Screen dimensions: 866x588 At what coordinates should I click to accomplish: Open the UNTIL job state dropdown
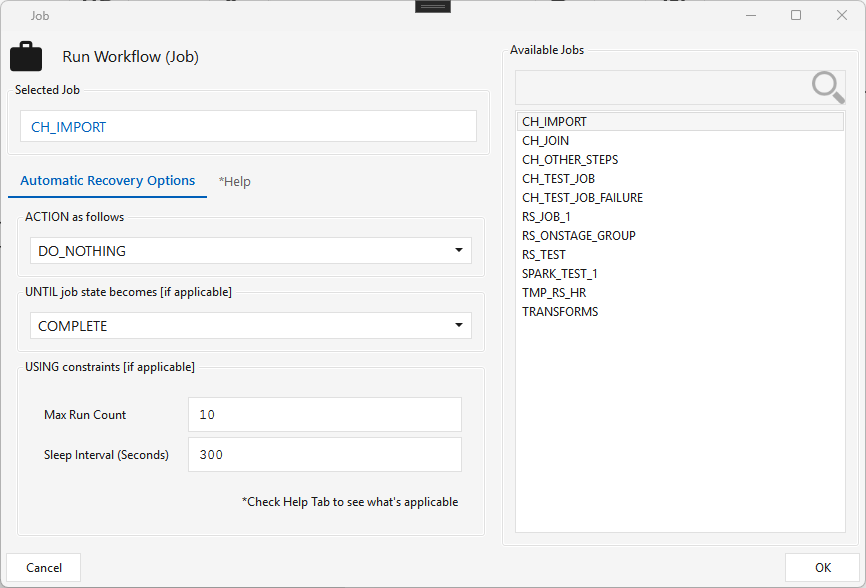point(251,326)
